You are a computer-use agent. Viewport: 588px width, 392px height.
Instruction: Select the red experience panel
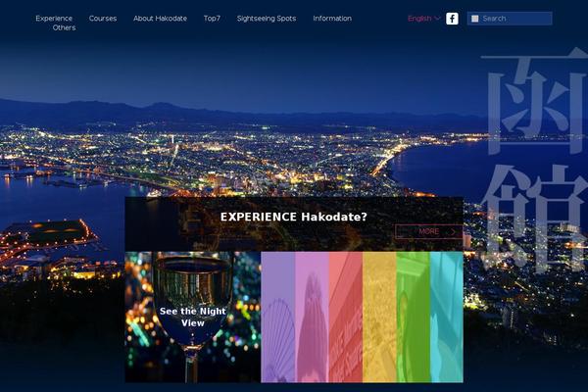(x=346, y=317)
